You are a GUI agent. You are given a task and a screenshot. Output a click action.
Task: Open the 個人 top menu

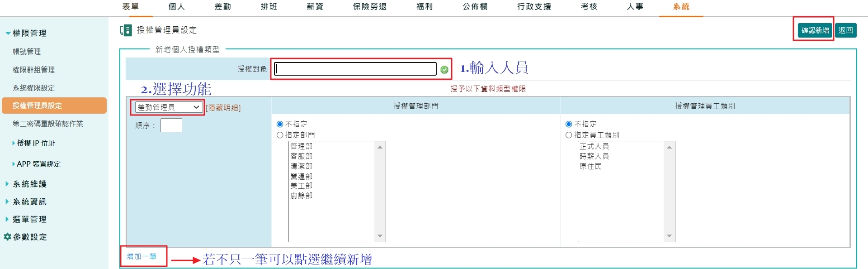(177, 6)
